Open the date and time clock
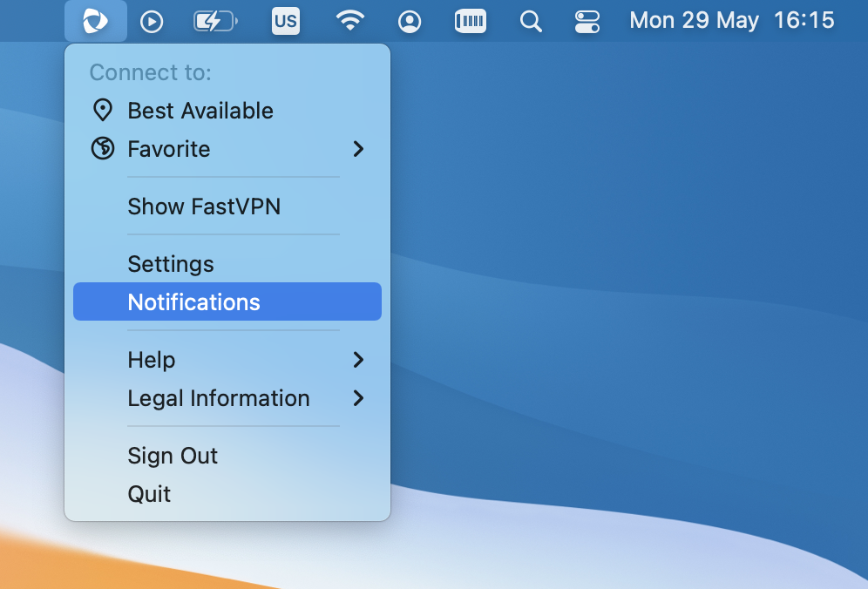Image resolution: width=868 pixels, height=589 pixels. point(732,21)
